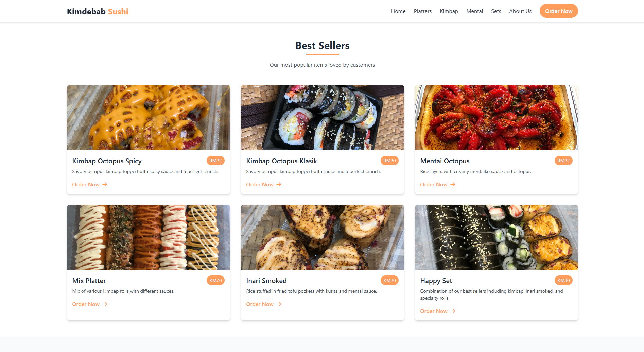644x352 pixels.
Task: Open the Platters menu item
Action: (422, 11)
